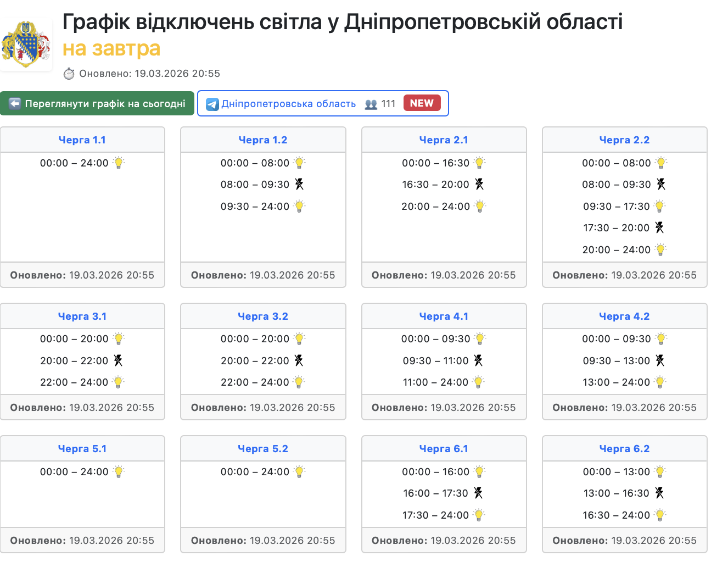Open the Черга 5.1 heading link
The width and height of the screenshot is (728, 567).
click(x=82, y=449)
